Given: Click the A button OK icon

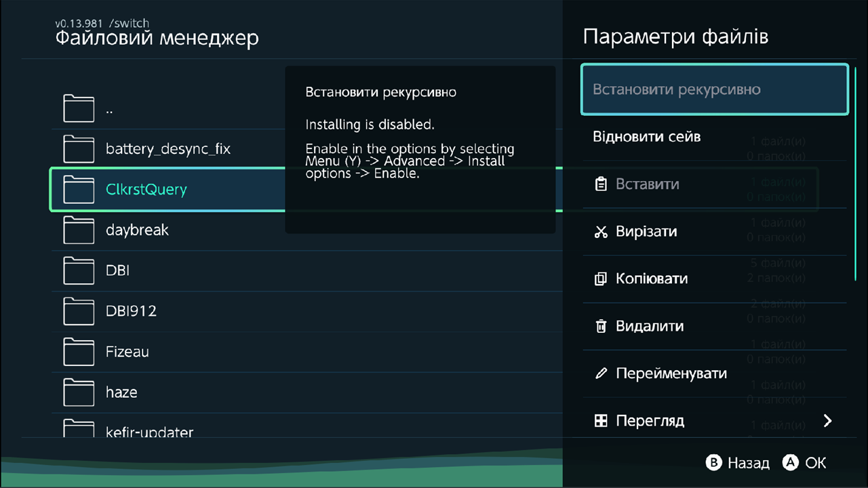Looking at the screenshot, I should coord(790,463).
